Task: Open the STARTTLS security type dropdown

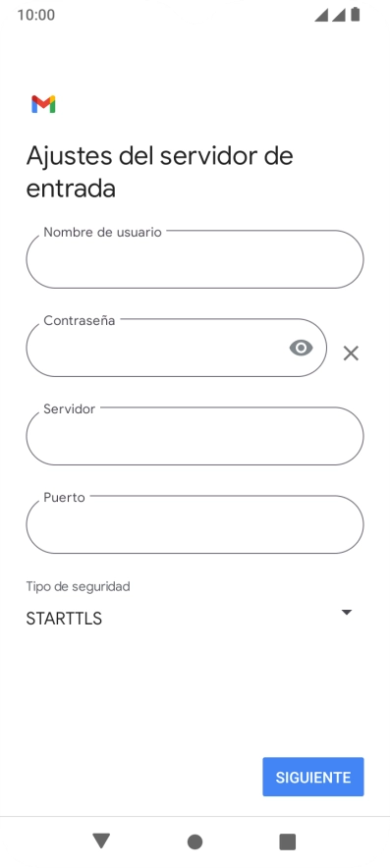Action: pyautogui.click(x=190, y=619)
